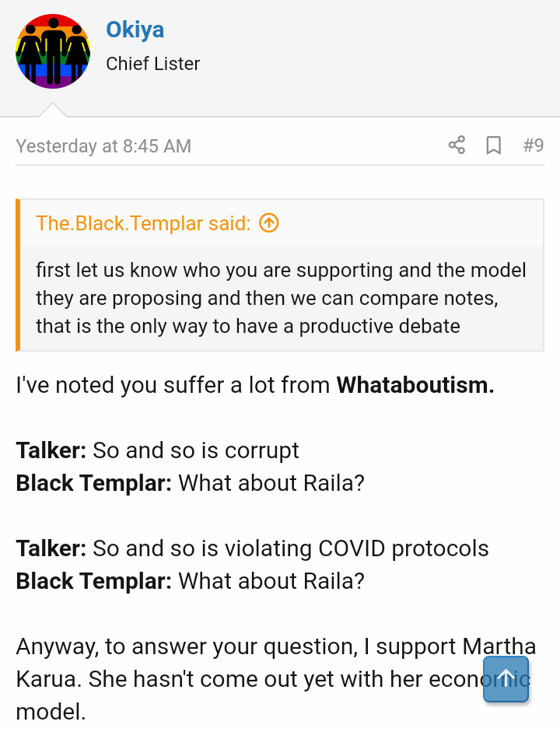Click the The.Black.Templar said quote header

pyautogui.click(x=143, y=223)
